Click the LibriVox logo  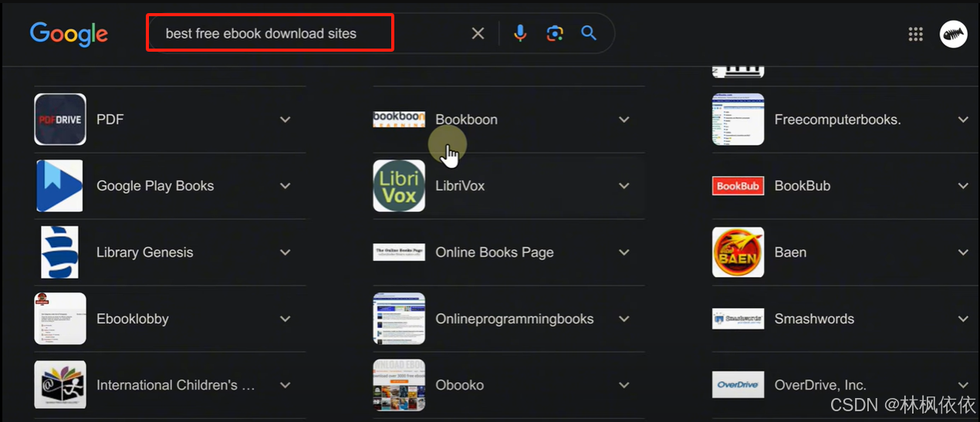click(399, 186)
